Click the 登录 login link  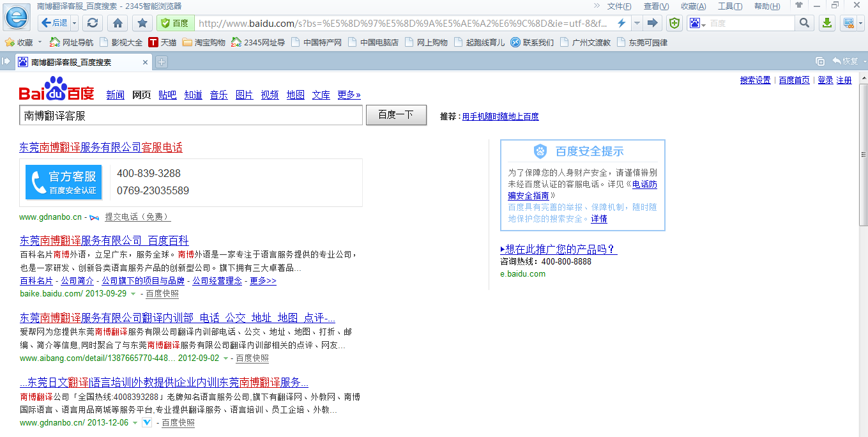click(x=825, y=80)
